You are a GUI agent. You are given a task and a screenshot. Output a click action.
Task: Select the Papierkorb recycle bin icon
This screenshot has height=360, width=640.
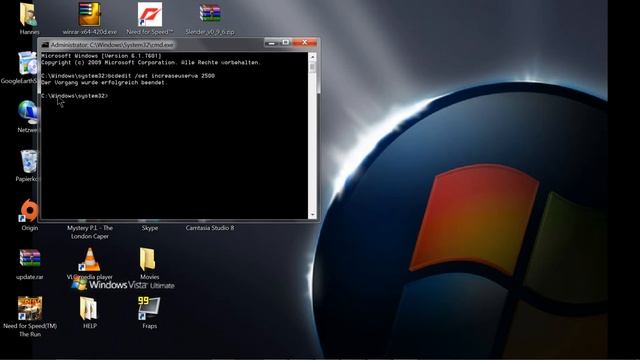(x=29, y=162)
